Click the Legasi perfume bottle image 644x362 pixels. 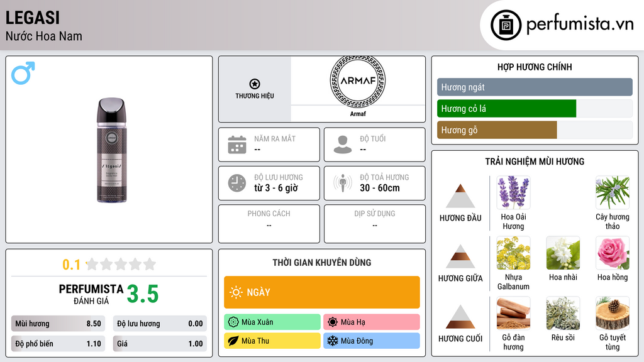[110, 150]
